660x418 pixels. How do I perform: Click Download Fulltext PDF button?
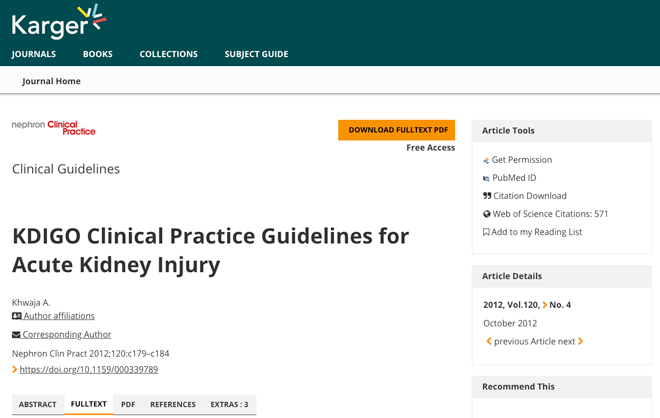tap(397, 130)
